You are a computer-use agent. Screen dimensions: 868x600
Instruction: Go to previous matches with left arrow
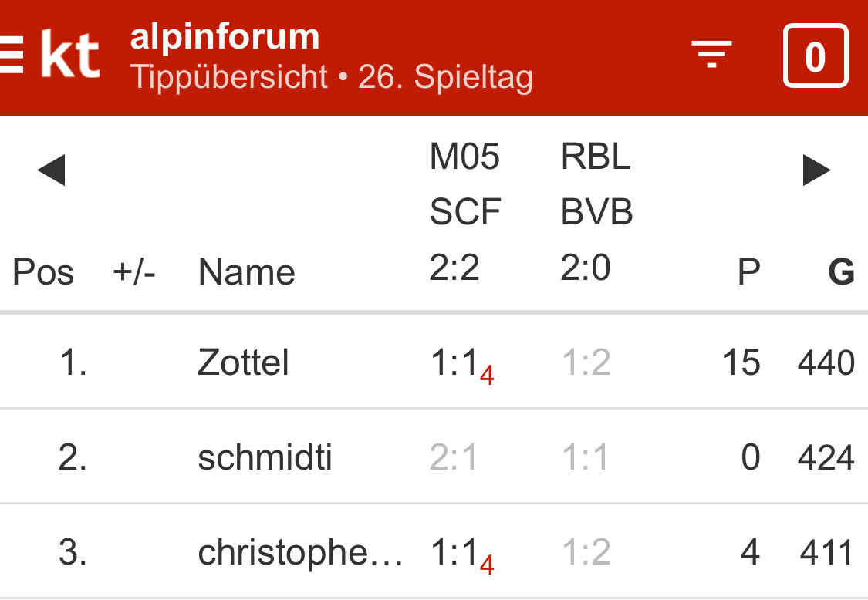click(51, 170)
